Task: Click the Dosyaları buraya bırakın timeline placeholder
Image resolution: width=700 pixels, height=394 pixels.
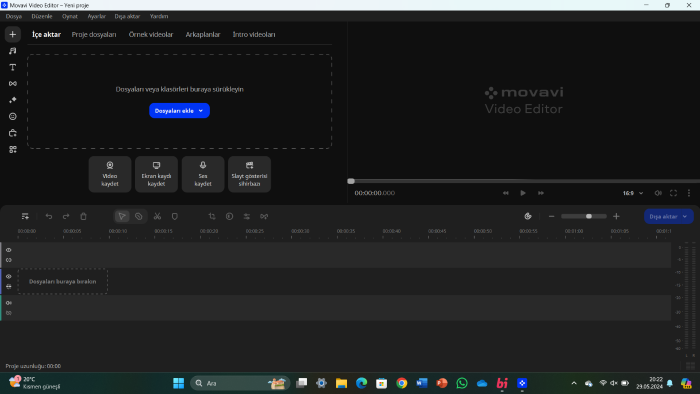Action: tap(62, 282)
